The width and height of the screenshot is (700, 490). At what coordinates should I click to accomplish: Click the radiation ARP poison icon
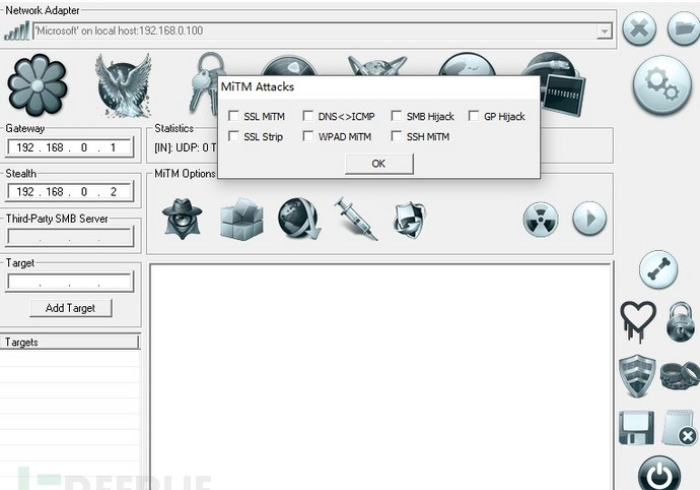(x=541, y=219)
